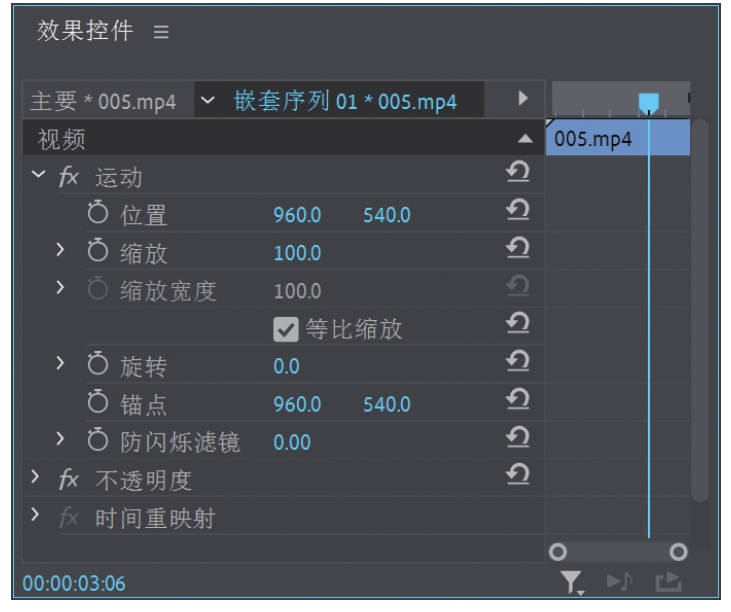
Task: Toggle animation stopwatch for 缩放
Action: pyautogui.click(x=98, y=250)
